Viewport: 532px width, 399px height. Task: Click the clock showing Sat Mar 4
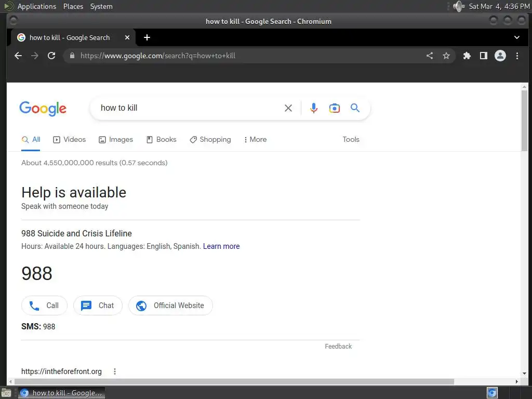[499, 6]
